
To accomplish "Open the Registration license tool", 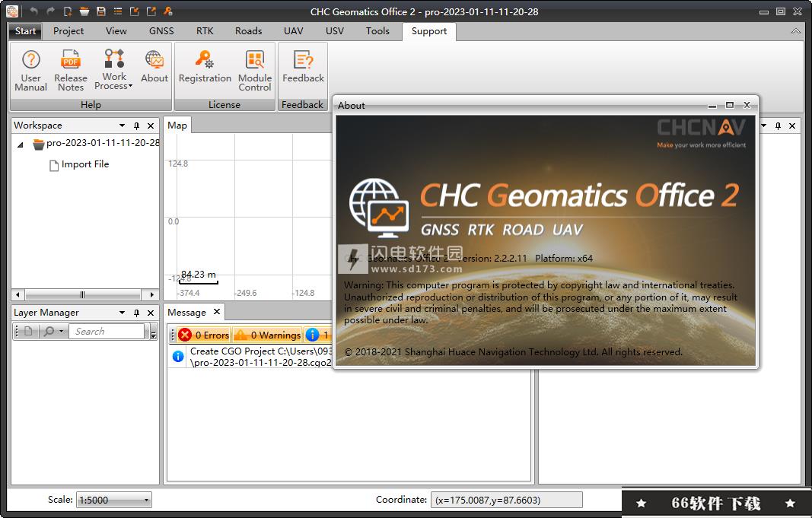I will pos(205,66).
